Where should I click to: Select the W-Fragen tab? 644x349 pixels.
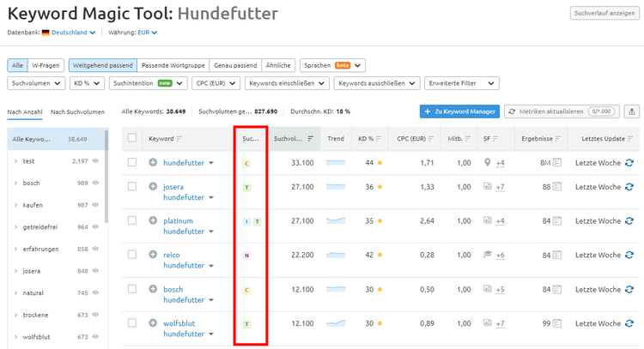[46, 65]
